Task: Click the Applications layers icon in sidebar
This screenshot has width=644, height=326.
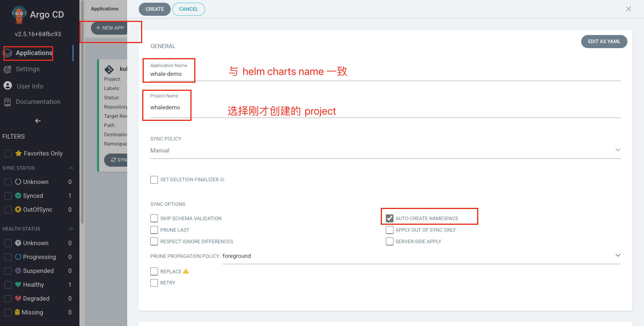Action: [x=8, y=53]
